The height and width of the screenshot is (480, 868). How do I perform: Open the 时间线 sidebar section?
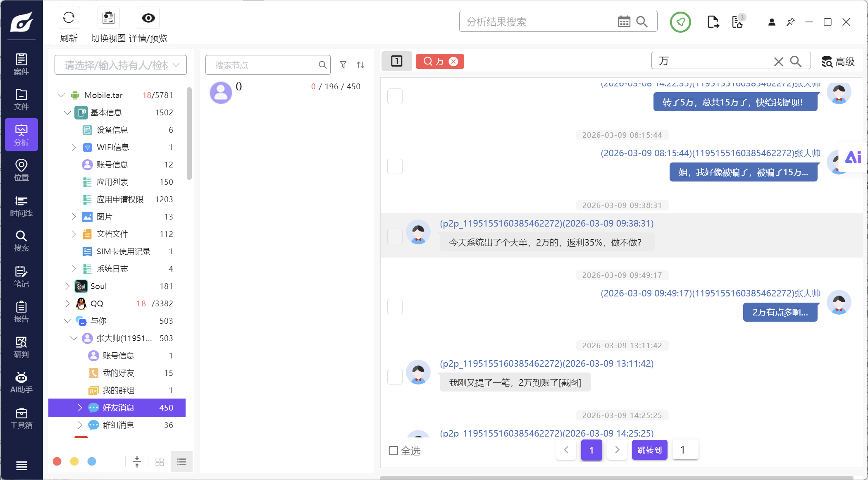(21, 206)
